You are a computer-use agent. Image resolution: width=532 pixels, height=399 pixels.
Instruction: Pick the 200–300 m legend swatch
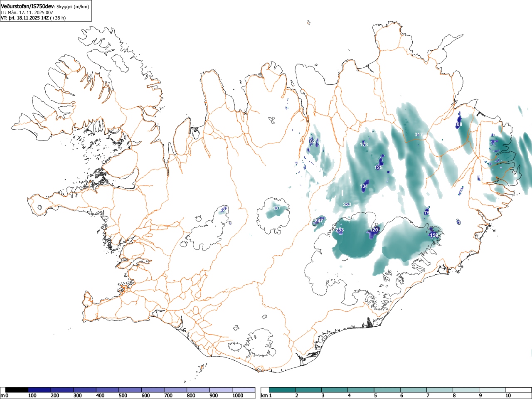click(62, 390)
